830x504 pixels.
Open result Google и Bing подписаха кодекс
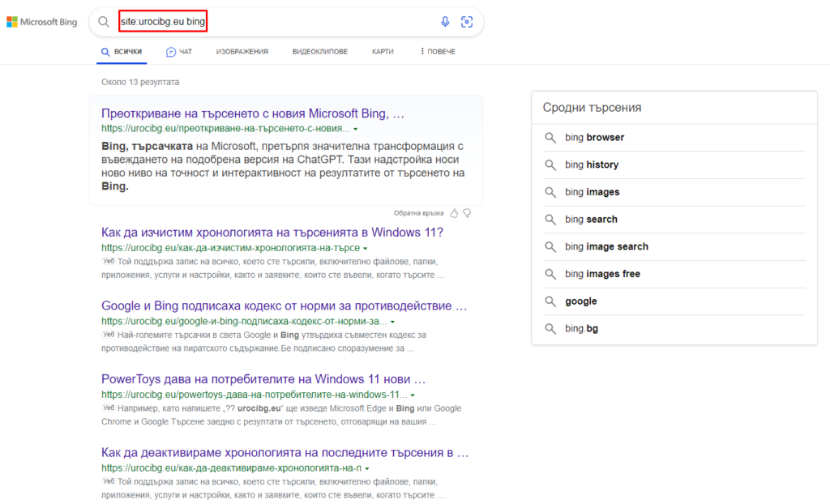click(285, 306)
